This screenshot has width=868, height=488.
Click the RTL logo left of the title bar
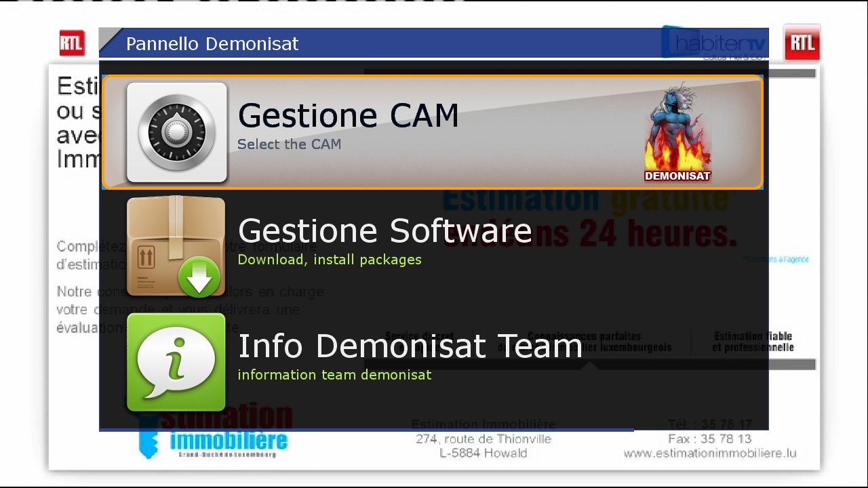pyautogui.click(x=72, y=43)
